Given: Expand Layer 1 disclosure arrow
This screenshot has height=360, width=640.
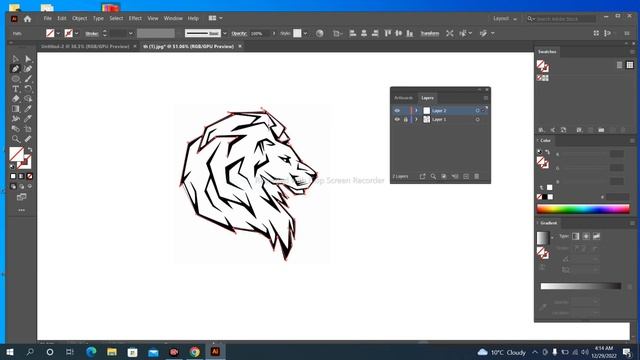Looking at the screenshot, I should tap(416, 120).
